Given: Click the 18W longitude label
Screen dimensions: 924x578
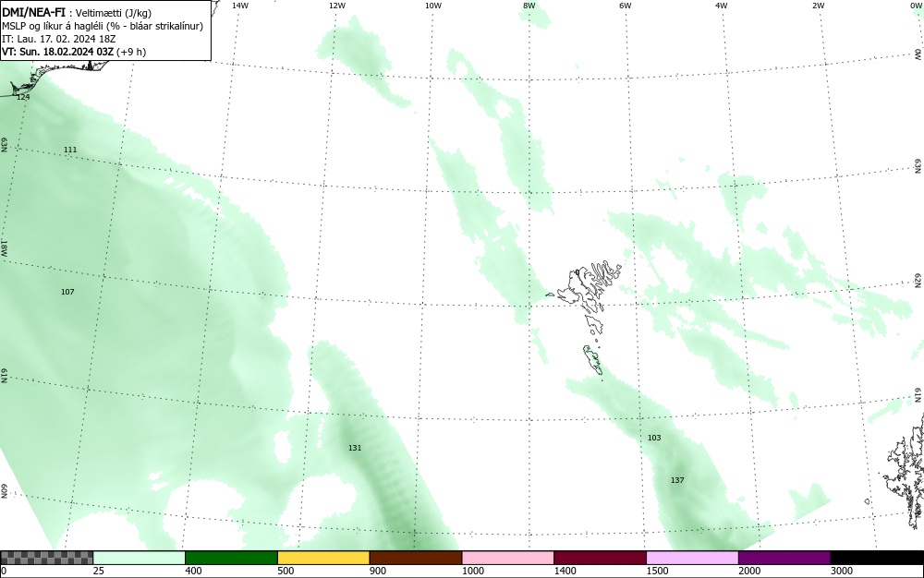Looking at the screenshot, I should [4, 247].
